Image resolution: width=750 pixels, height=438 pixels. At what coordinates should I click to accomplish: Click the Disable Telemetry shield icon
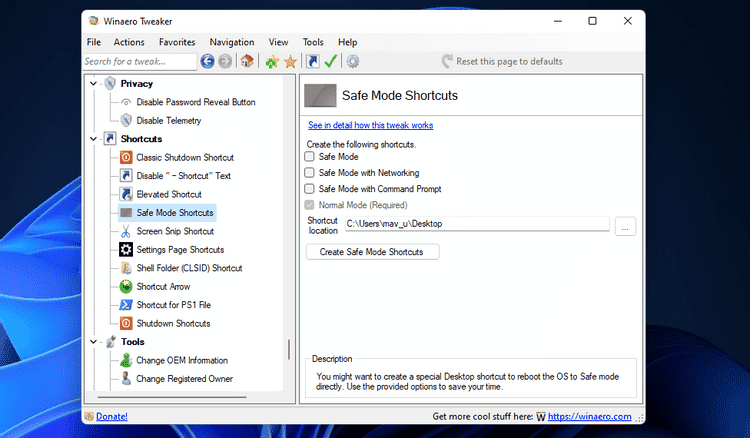click(x=126, y=120)
